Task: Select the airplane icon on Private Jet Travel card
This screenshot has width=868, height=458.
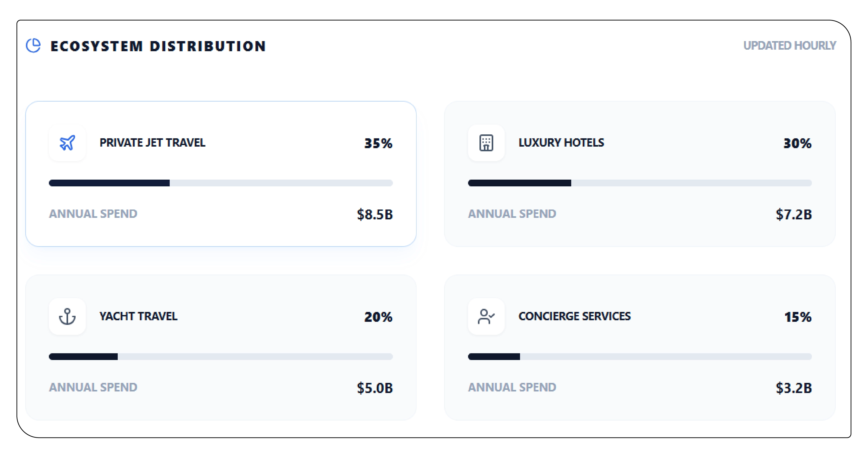Action: [67, 143]
